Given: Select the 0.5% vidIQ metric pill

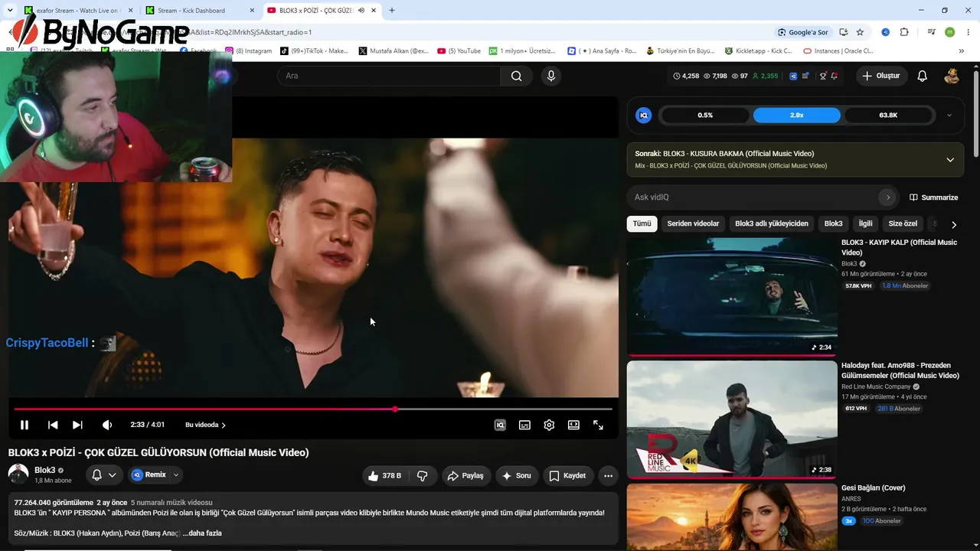Looking at the screenshot, I should coord(705,115).
